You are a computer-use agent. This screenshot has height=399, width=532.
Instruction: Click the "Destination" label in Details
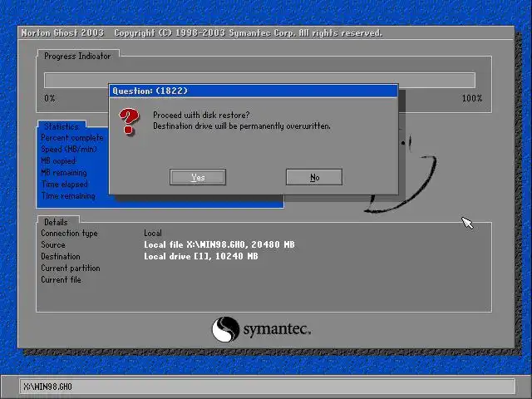(61, 256)
